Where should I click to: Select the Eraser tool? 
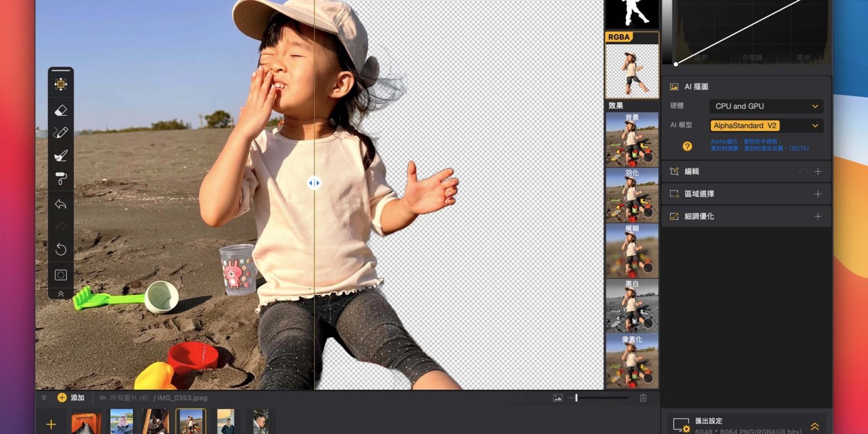(x=60, y=111)
